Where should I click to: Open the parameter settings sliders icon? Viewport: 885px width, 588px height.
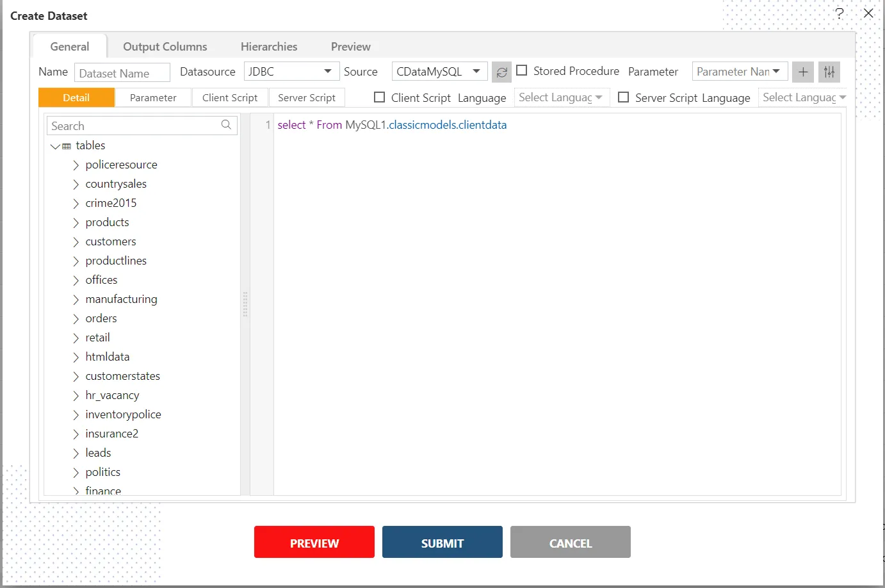pos(829,72)
